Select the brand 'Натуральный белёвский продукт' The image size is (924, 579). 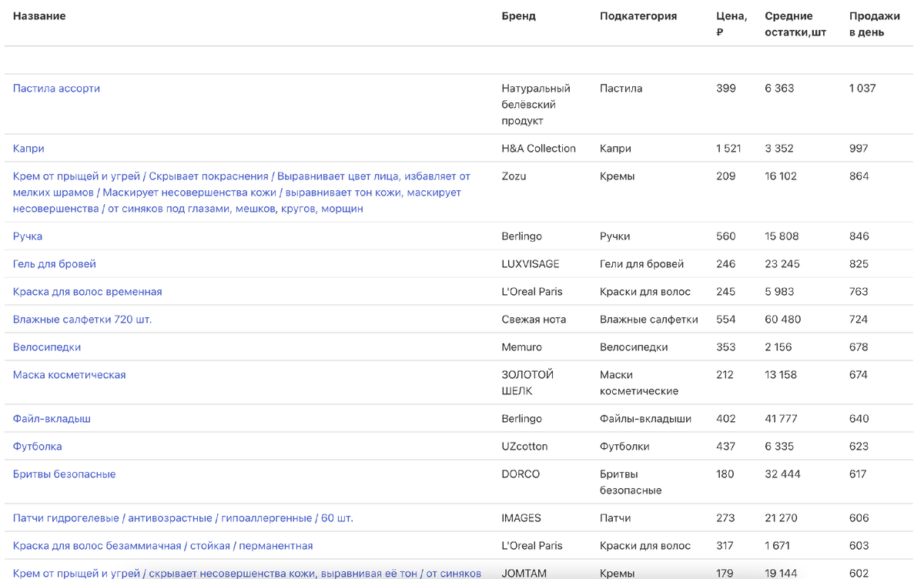pyautogui.click(x=536, y=105)
